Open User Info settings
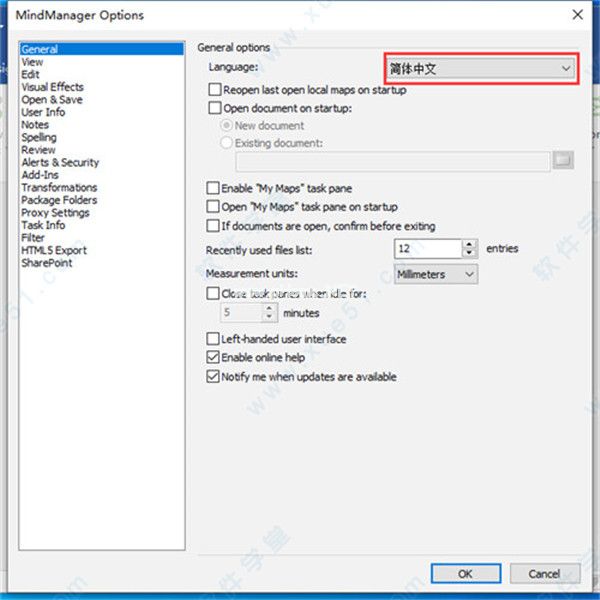The image size is (600, 600). click(43, 112)
